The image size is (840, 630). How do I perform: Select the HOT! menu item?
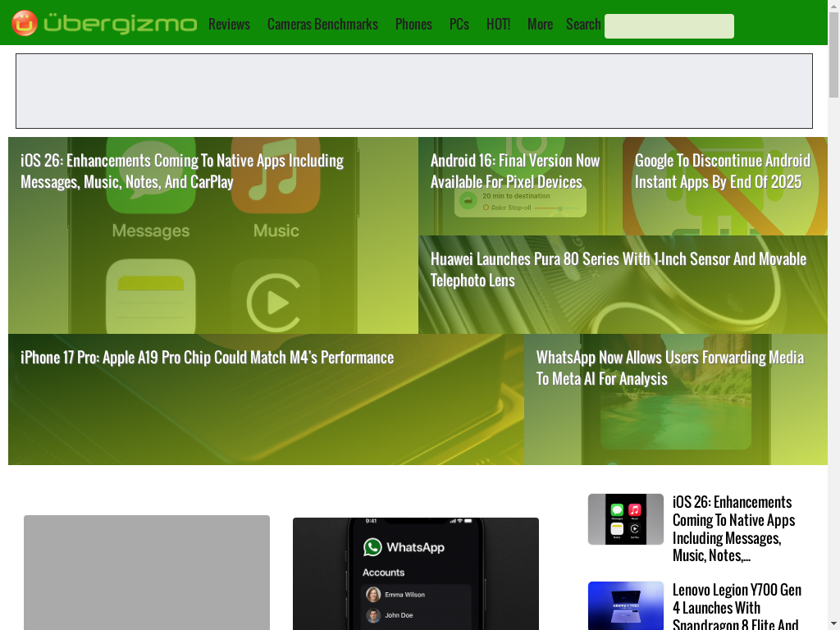pos(498,24)
